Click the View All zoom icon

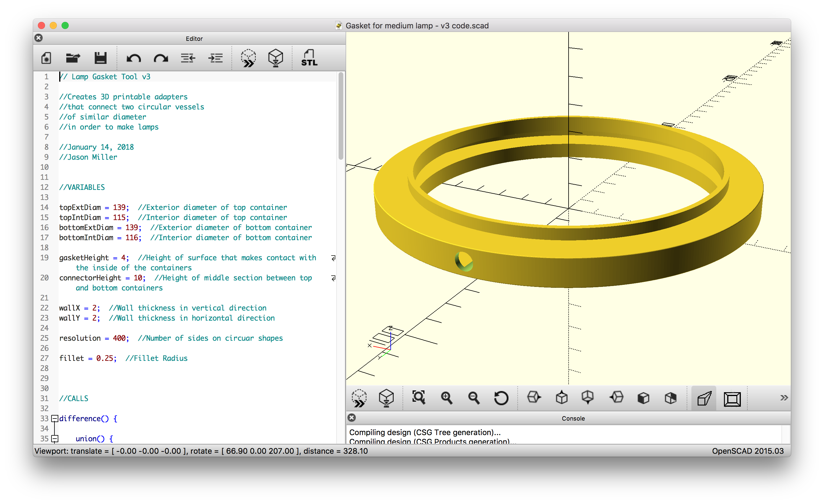(x=418, y=398)
